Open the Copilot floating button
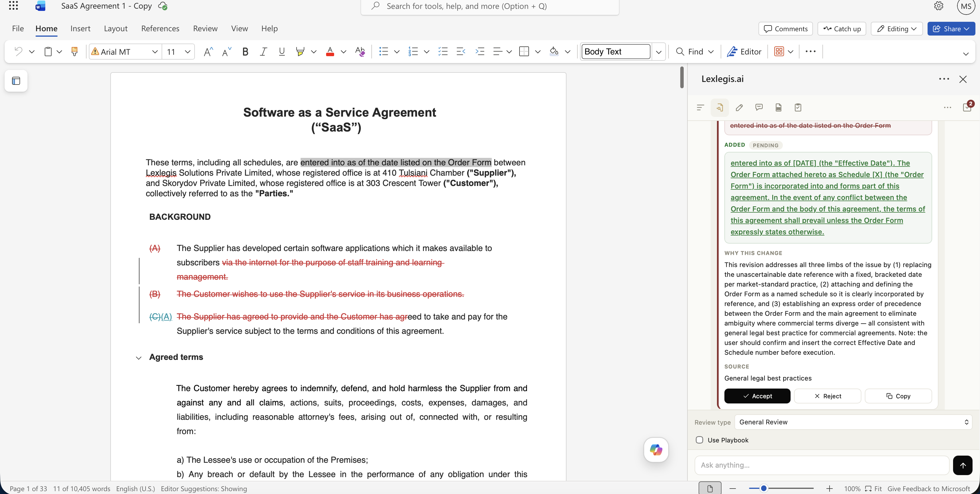Viewport: 980px width, 494px height. 656,450
